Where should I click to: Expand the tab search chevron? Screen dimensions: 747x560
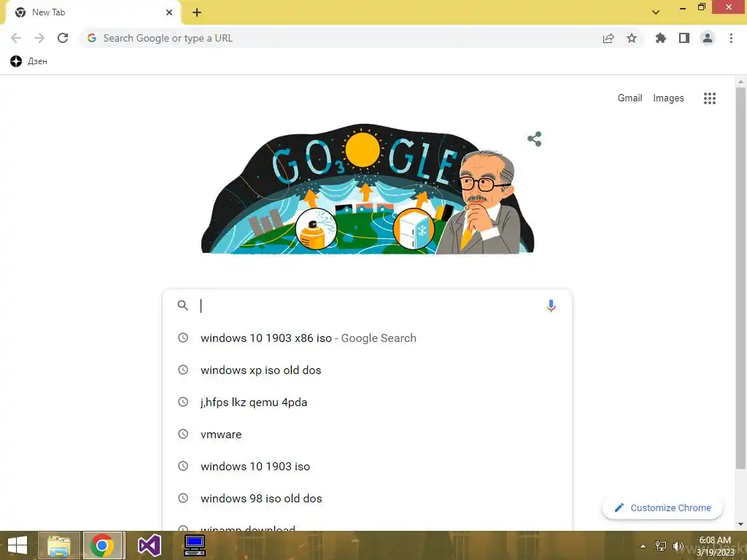click(656, 12)
